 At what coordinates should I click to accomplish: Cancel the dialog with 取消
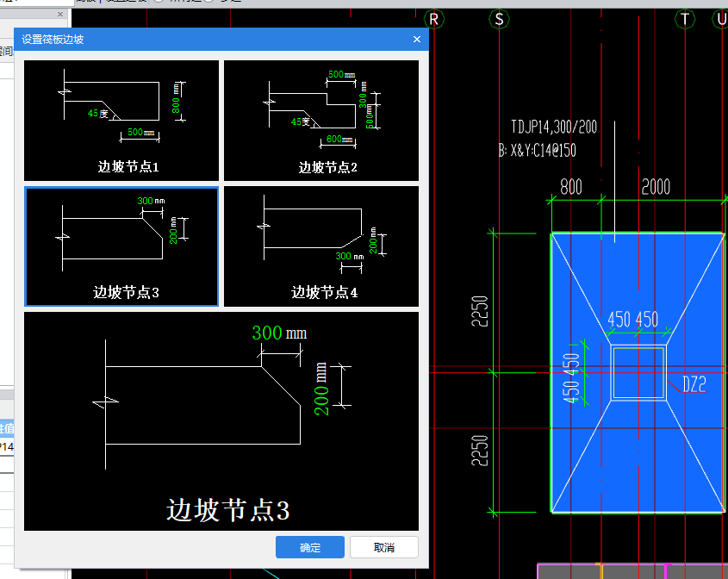click(384, 547)
